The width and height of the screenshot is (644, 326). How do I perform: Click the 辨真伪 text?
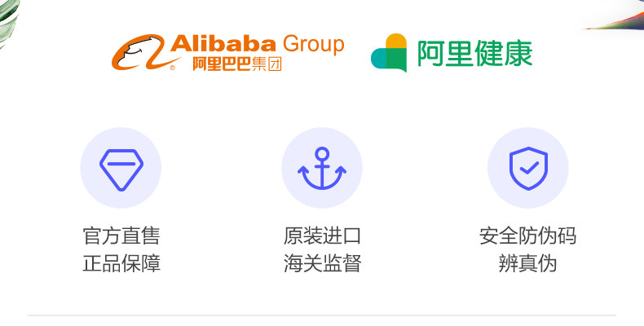528,264
